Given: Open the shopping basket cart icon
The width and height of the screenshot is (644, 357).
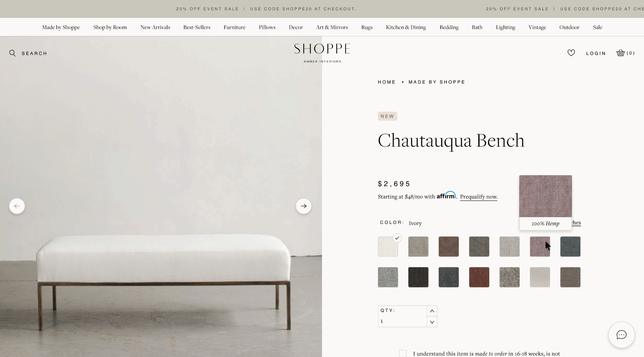Looking at the screenshot, I should (620, 53).
